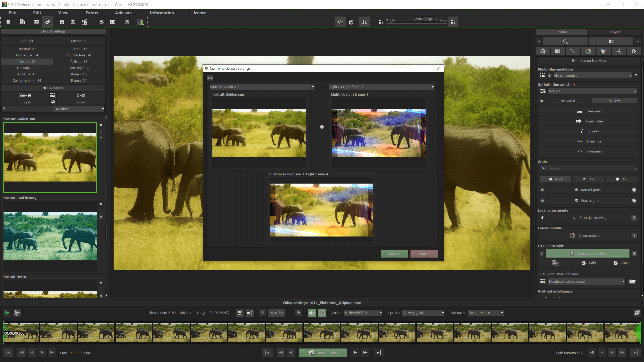This screenshot has width=644, height=362.
Task: Open RAW development settings from the toolbar
Action: click(x=36, y=22)
